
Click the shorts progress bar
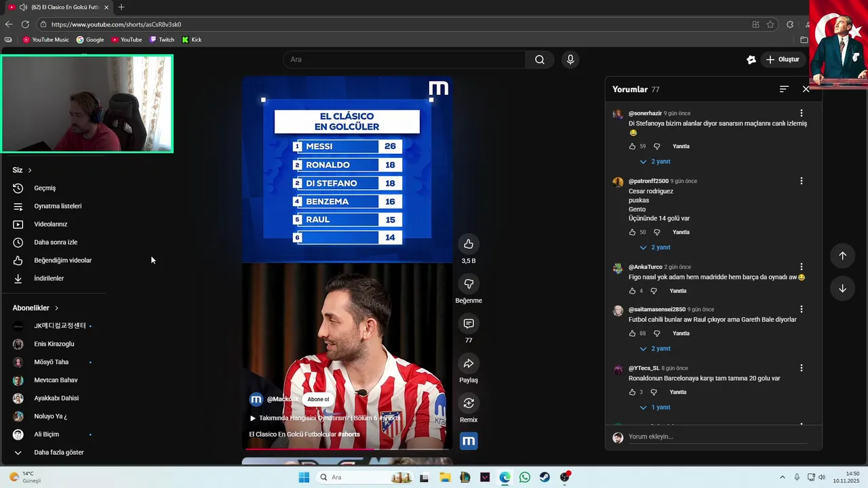347,449
